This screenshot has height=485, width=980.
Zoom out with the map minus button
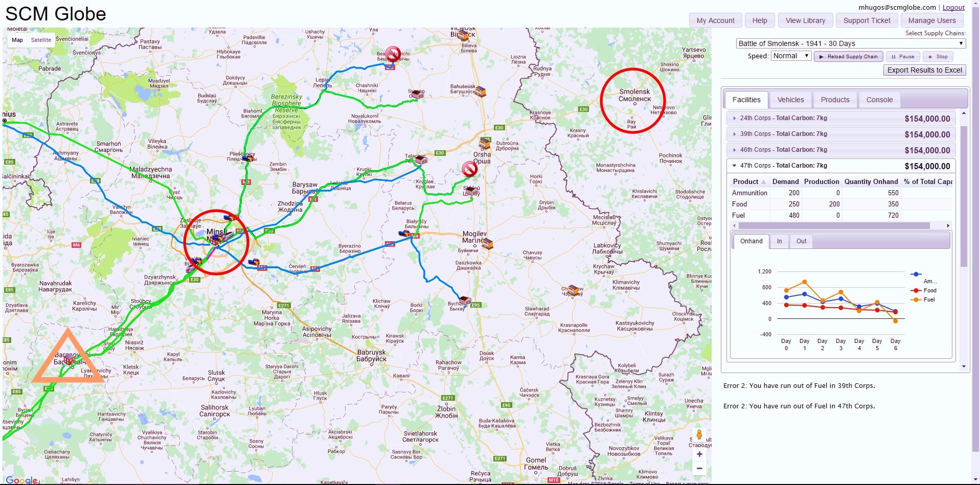point(699,468)
